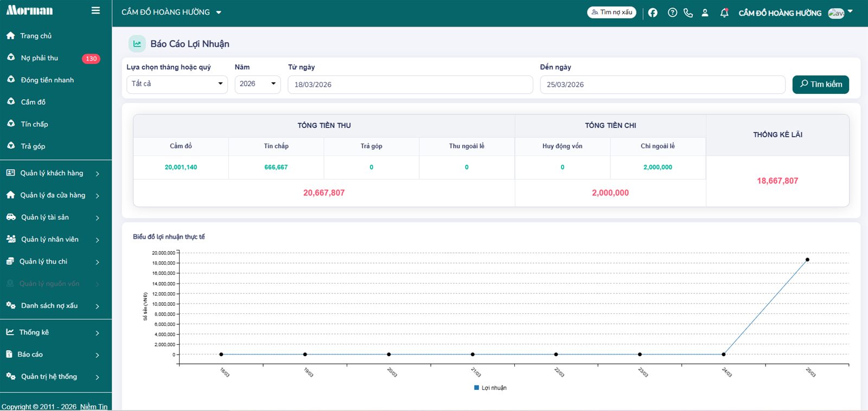
Task: Go to Cầm đồ menu item
Action: (x=33, y=102)
